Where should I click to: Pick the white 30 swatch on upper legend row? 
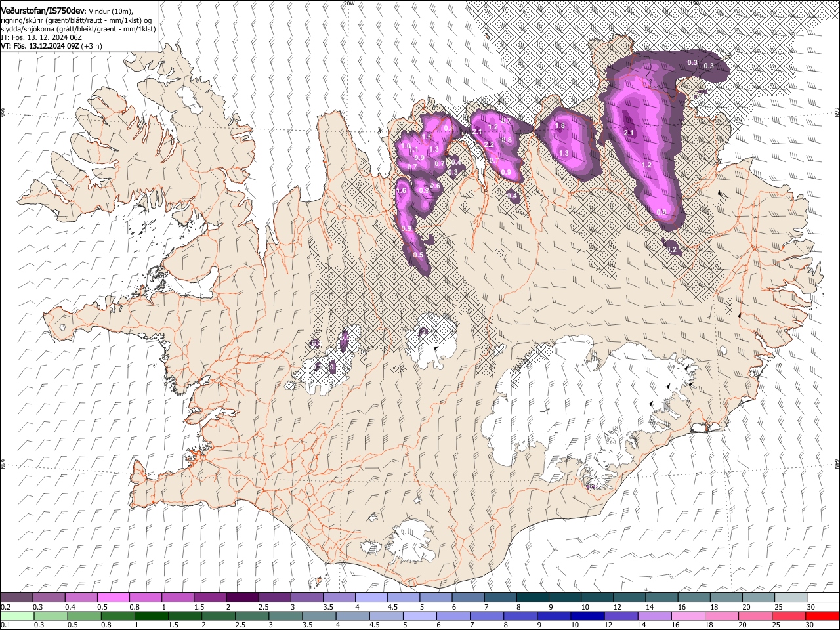point(823,597)
